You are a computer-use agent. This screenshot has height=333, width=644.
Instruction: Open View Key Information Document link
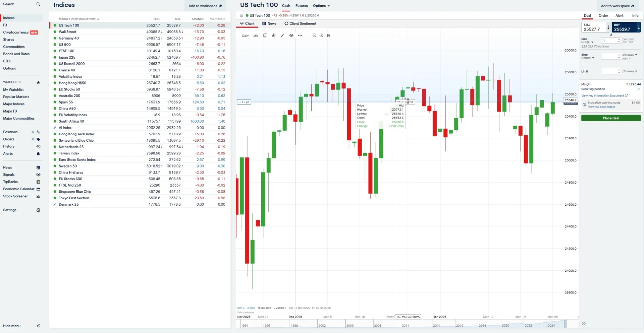(x=604, y=96)
